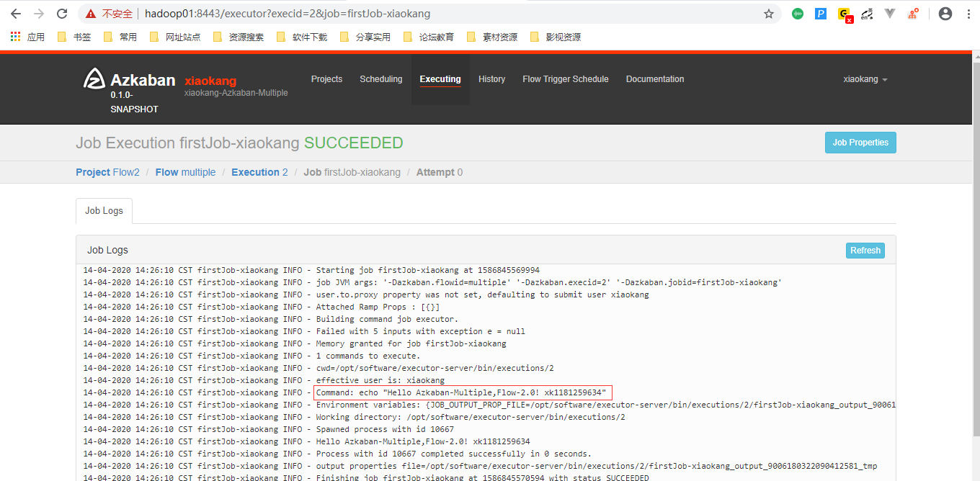Screen dimensions: 980x481
Task: Open Flow Trigger Schedule nav item
Action: [x=566, y=79]
